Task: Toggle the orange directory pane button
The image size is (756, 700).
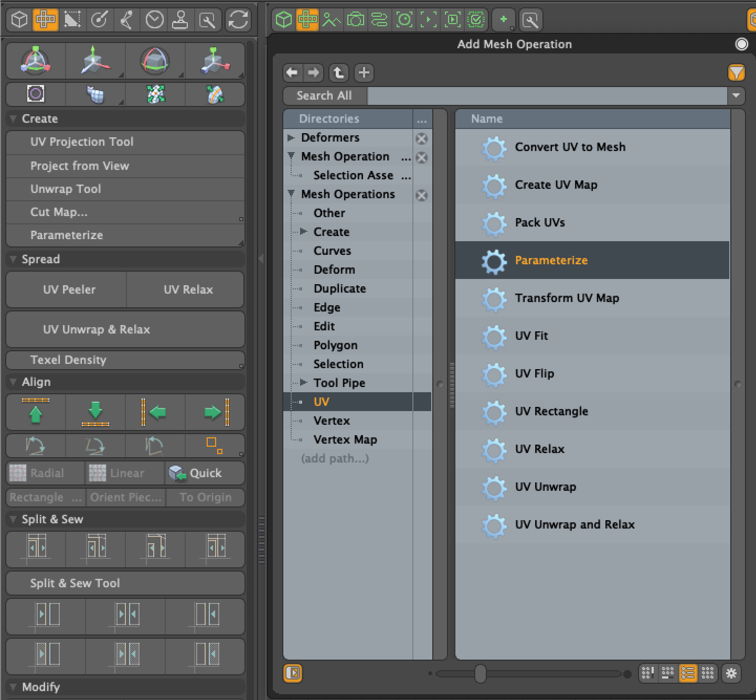Action: pyautogui.click(x=293, y=673)
